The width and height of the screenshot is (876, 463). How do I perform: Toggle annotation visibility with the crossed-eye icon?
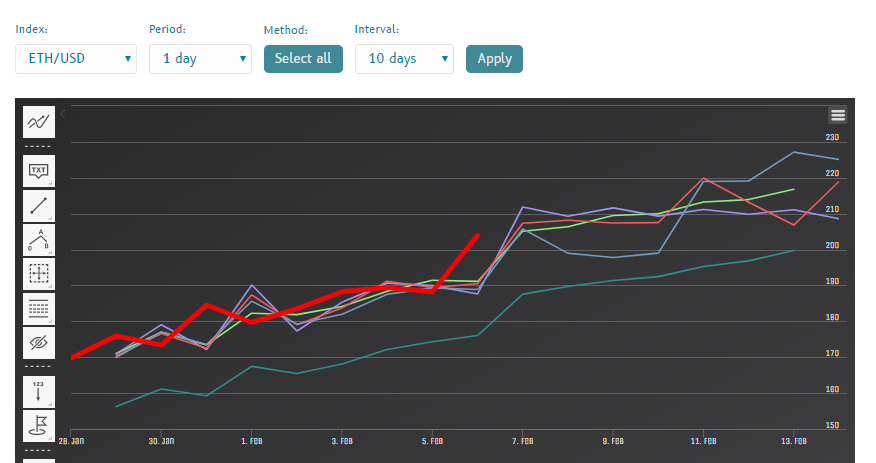39,342
